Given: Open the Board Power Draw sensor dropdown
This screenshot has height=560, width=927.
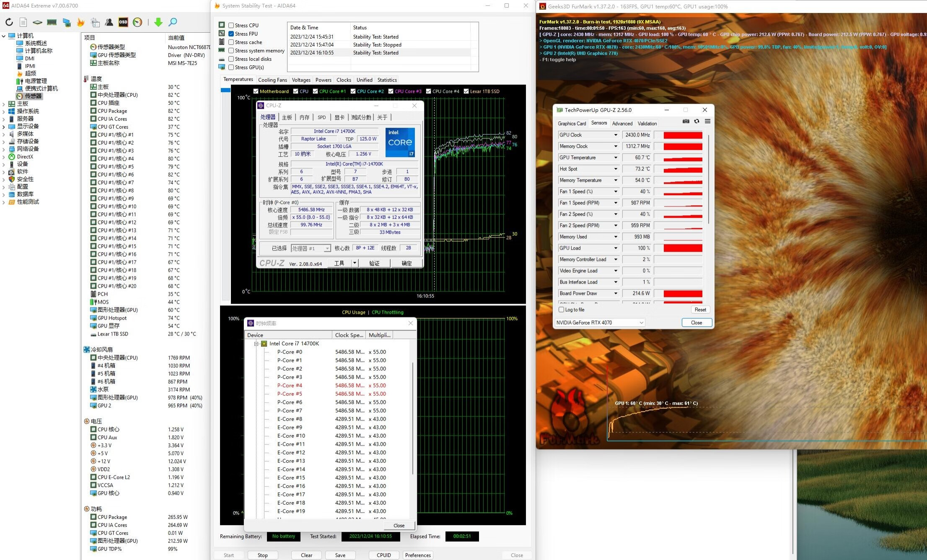Looking at the screenshot, I should (616, 293).
